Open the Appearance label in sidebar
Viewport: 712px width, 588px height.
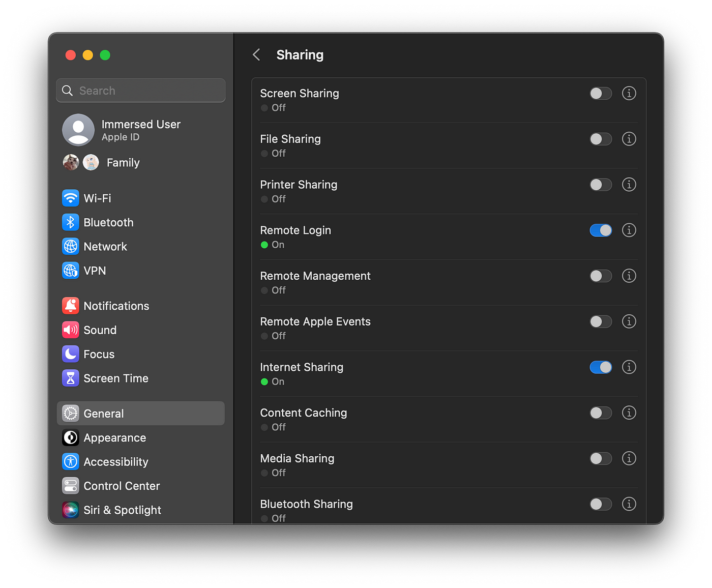point(115,438)
